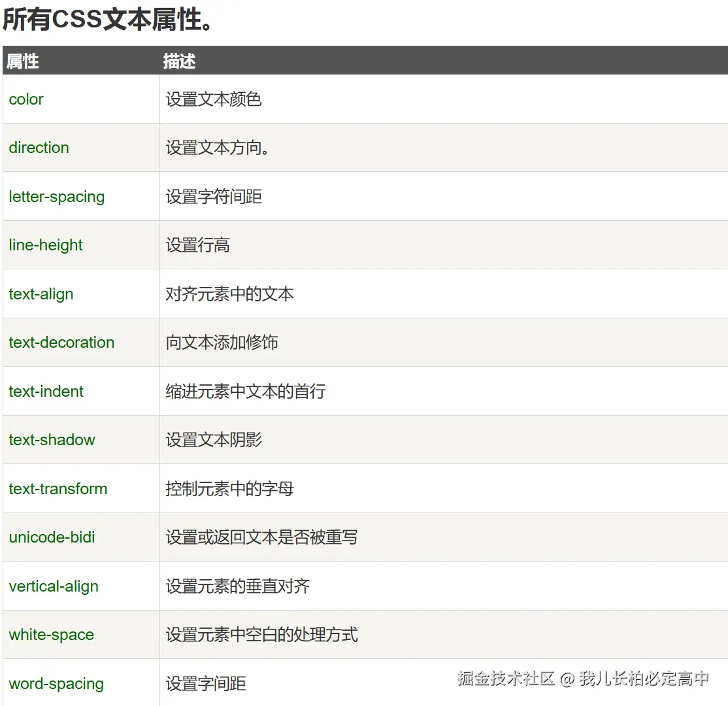The height and width of the screenshot is (706, 728).
Task: Select the description 设置文本阴影
Action: pos(214,440)
